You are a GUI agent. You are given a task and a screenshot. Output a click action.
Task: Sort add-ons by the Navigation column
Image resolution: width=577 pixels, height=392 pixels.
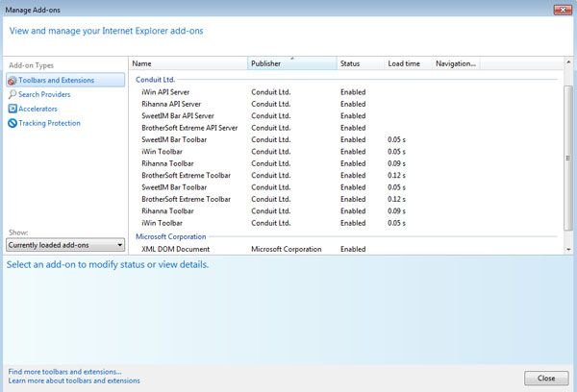tap(456, 63)
